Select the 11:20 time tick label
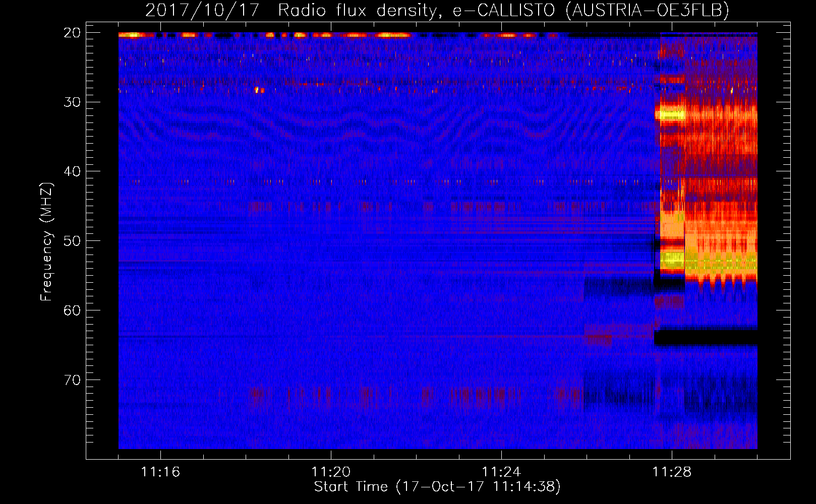 [331, 472]
